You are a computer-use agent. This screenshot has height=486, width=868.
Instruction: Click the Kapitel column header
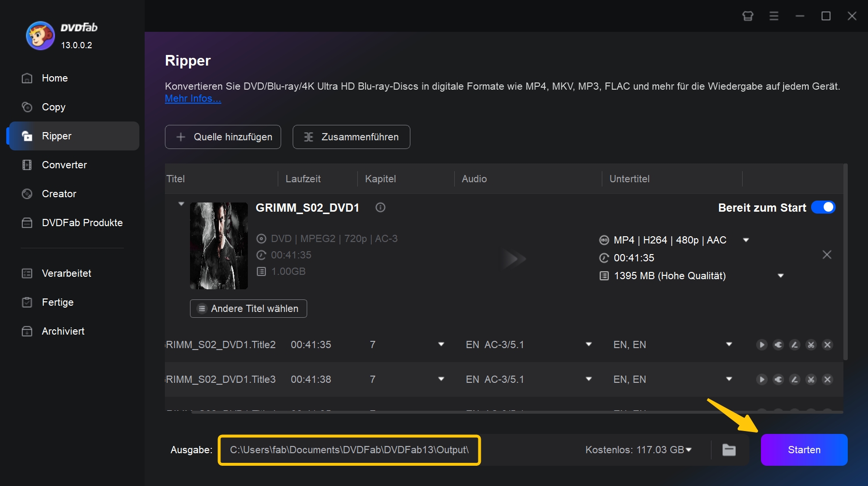[x=380, y=179]
